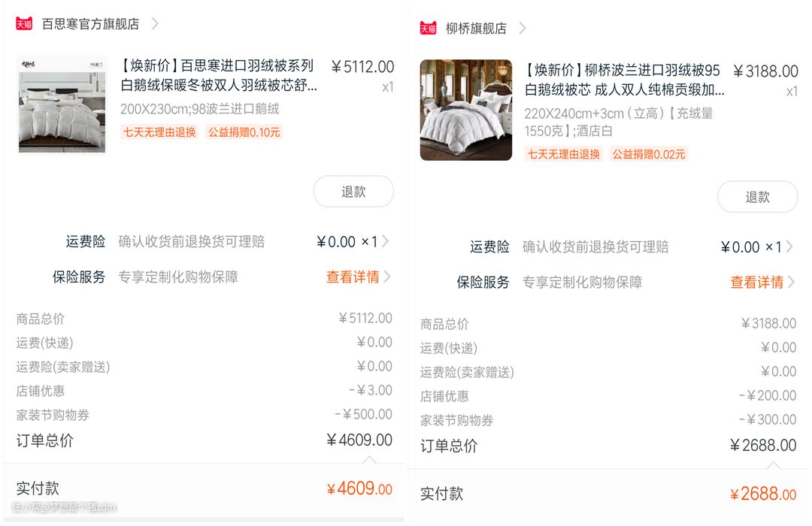Image resolution: width=812 pixels, height=526 pixels.
Task: Tap 公益捐赠0.02元 tag
Action: click(649, 154)
